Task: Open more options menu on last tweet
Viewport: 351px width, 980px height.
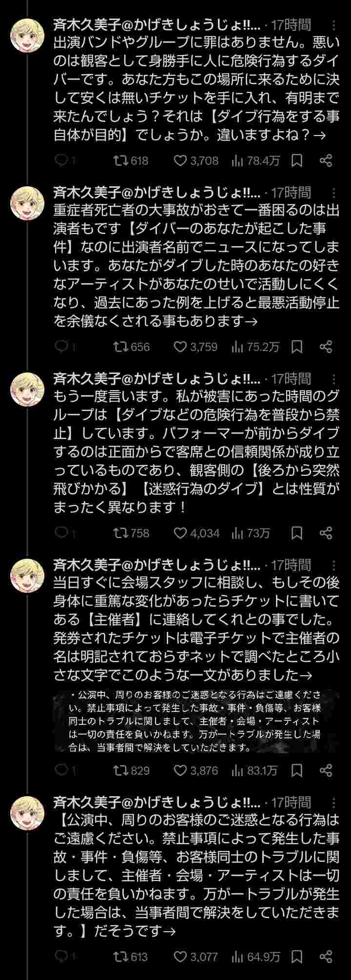Action: 334,803
